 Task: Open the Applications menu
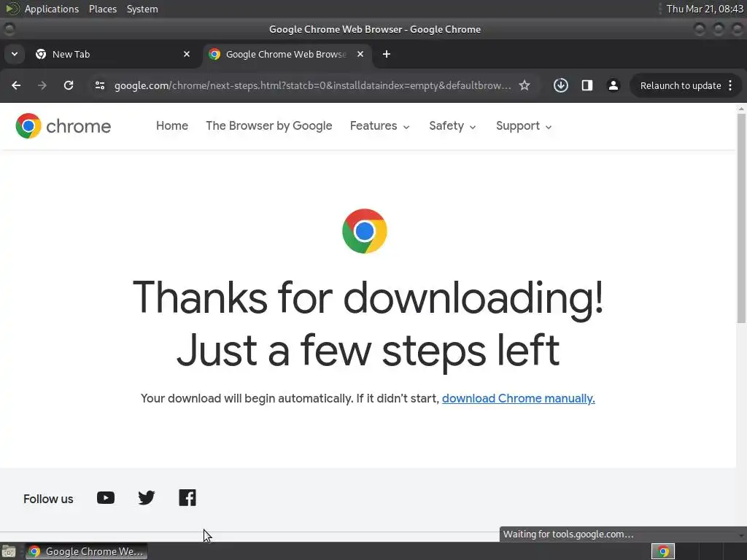(52, 9)
